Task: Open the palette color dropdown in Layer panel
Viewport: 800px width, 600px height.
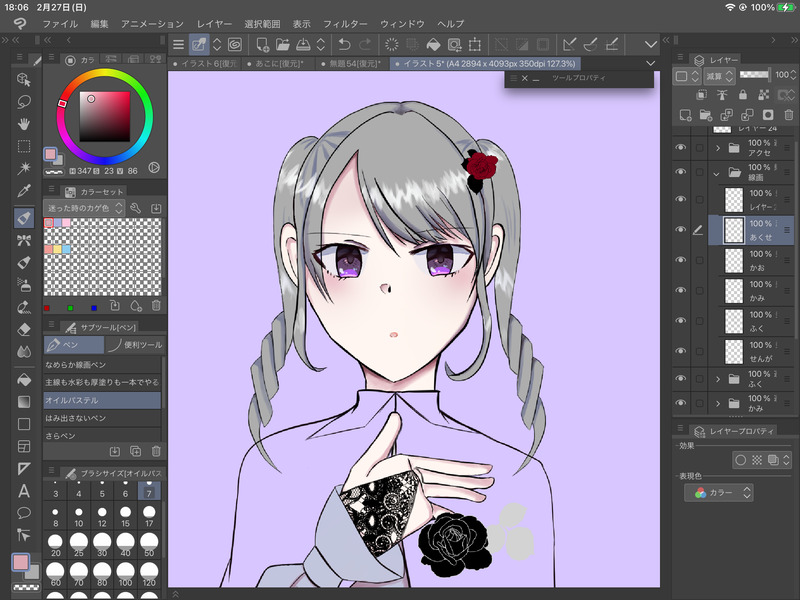Action: 688,76
